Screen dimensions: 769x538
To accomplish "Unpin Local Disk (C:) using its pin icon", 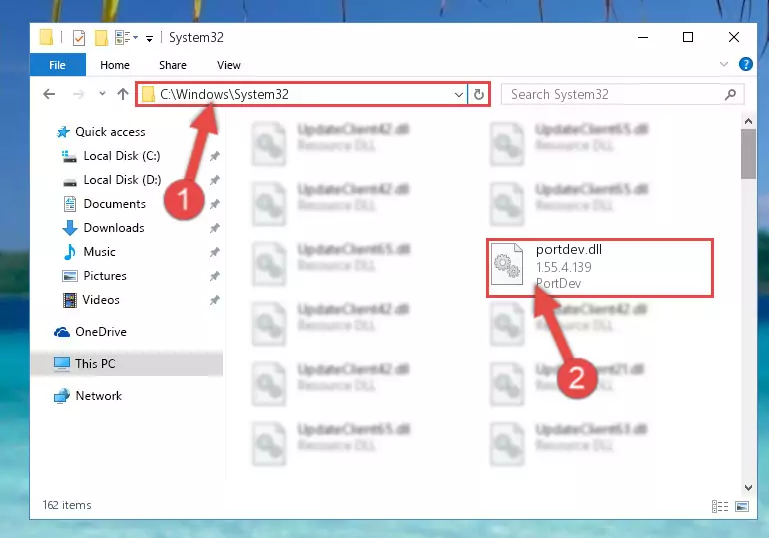I will [214, 156].
